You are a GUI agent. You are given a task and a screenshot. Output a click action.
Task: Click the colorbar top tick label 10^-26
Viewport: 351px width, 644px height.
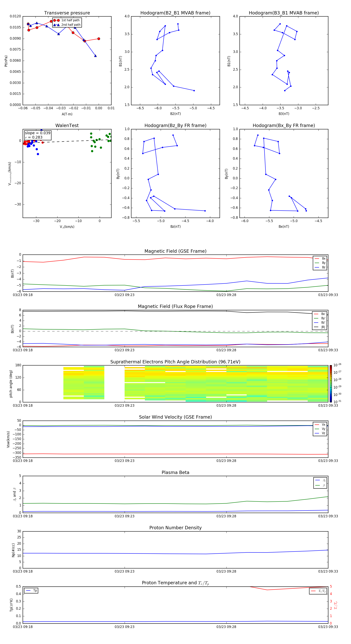point(337,365)
